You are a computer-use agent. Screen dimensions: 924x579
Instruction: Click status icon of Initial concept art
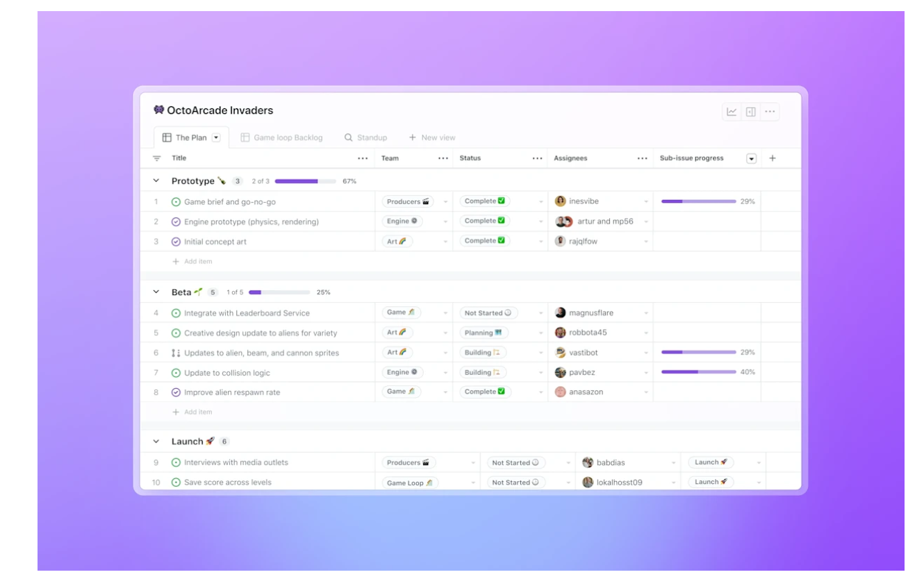[176, 242]
